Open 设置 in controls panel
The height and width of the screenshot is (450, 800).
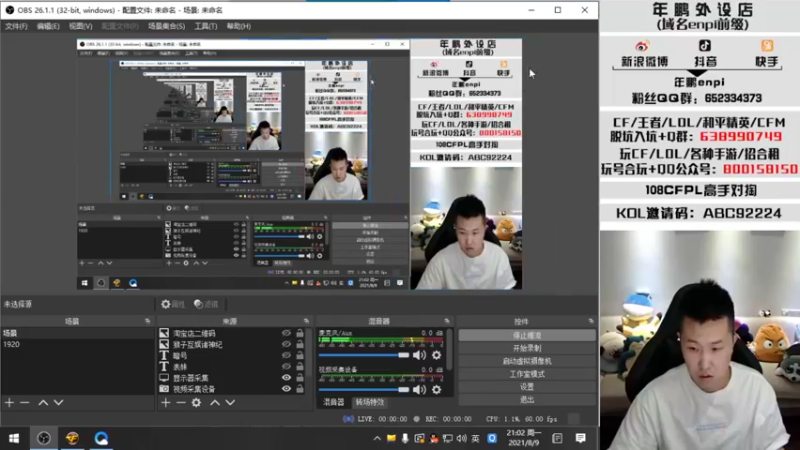[527, 387]
